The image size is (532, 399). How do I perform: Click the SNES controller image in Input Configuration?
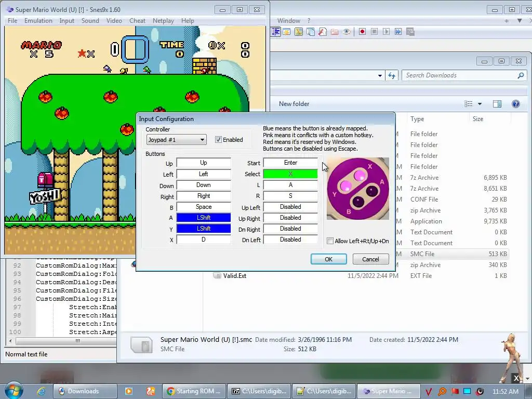(x=358, y=189)
